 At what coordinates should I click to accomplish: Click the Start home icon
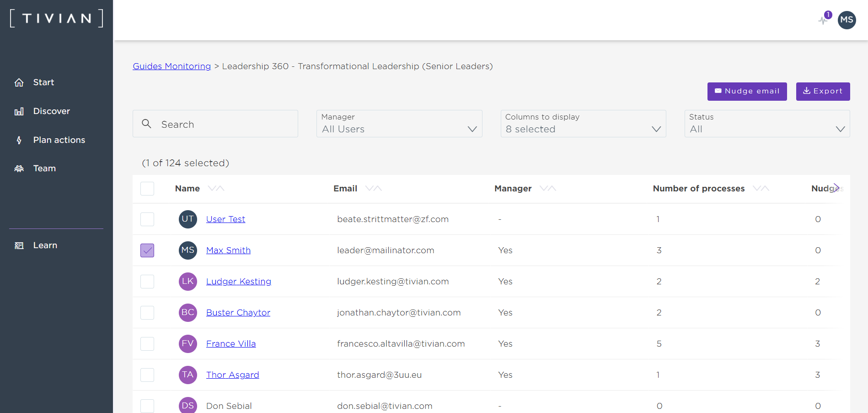19,82
